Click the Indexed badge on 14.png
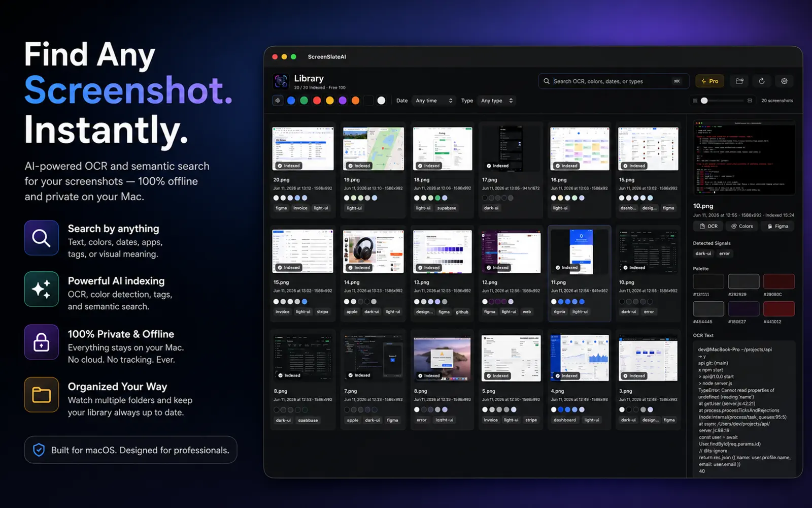This screenshot has height=508, width=812. point(359,267)
